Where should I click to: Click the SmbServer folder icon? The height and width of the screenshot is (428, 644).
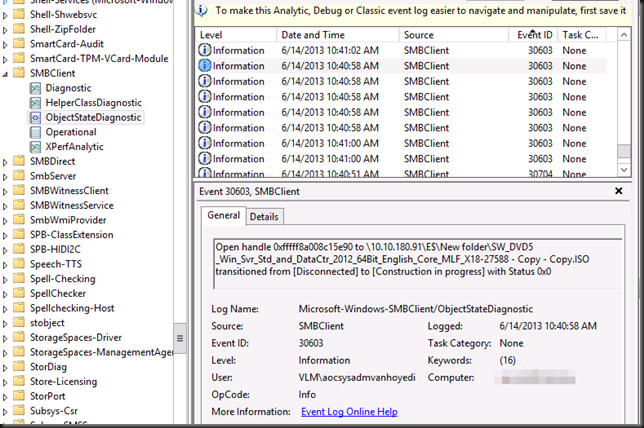click(19, 176)
